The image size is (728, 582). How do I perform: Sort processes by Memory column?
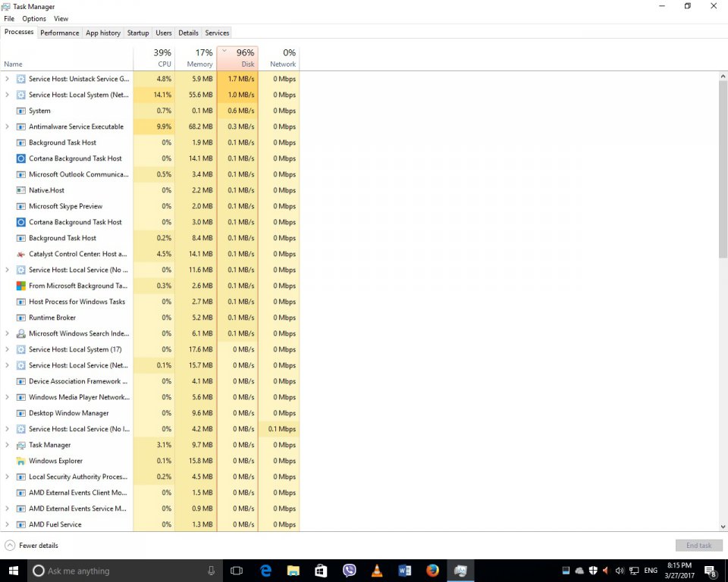199,58
